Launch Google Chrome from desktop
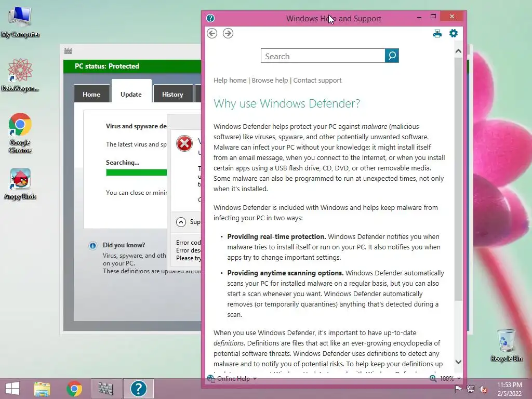 [x=20, y=132]
